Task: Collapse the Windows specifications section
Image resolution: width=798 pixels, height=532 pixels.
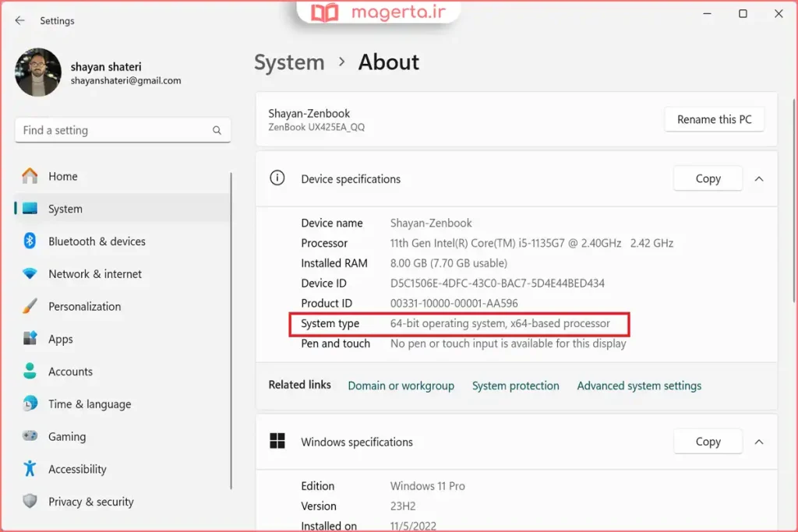Action: click(759, 441)
